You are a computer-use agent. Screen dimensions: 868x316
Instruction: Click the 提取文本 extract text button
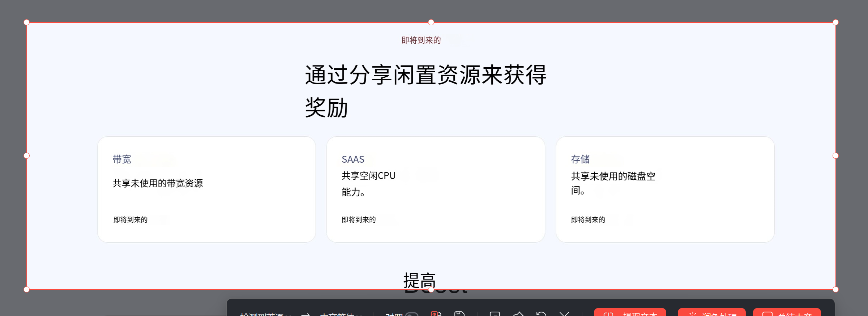coord(630,313)
